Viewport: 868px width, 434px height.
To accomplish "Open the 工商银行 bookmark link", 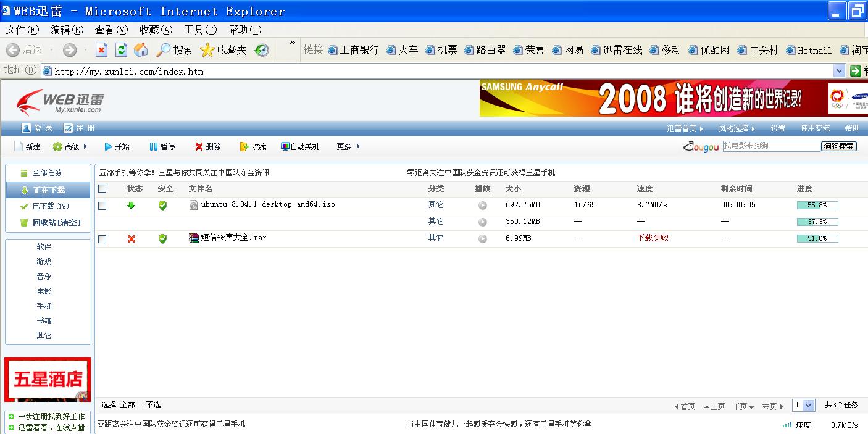I will [353, 50].
